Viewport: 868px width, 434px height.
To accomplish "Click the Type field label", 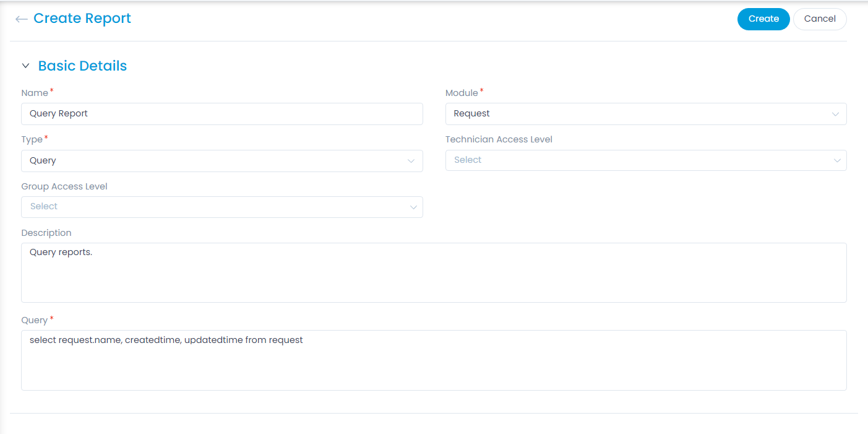I will (x=32, y=139).
